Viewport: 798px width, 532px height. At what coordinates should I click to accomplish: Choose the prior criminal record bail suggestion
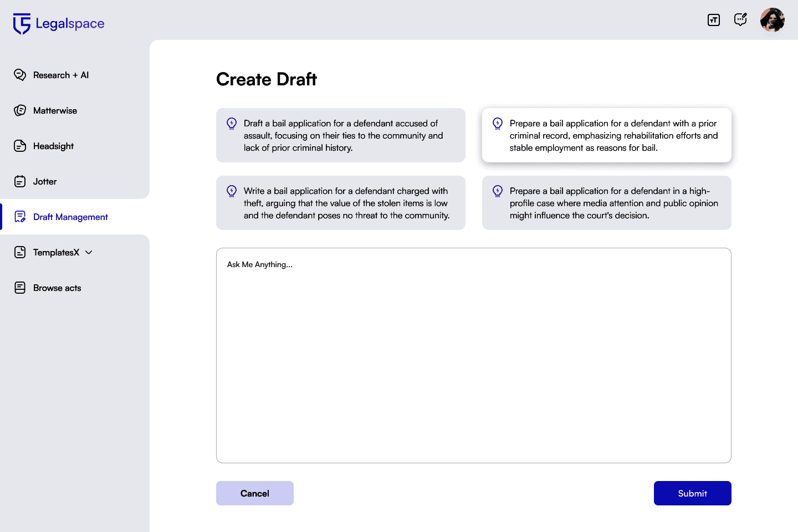point(607,135)
